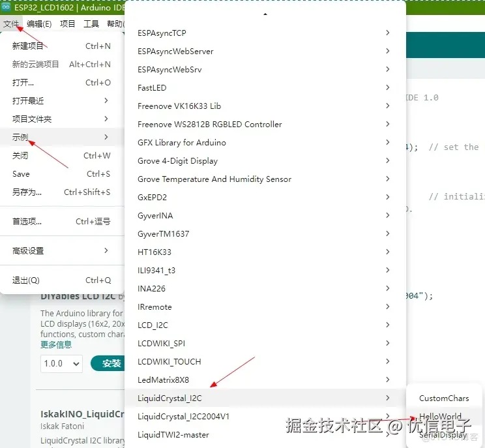Click 退出(Q) to quit
The width and height of the screenshot is (485, 448).
click(x=61, y=280)
